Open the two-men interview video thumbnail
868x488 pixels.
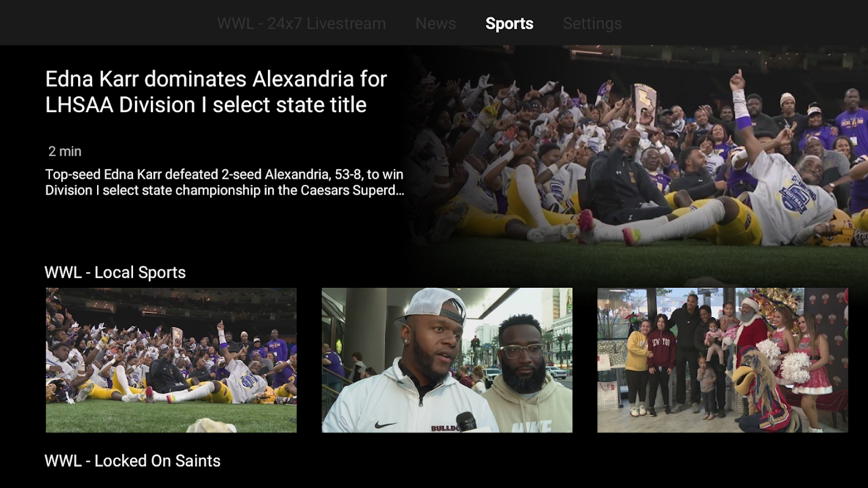447,361
